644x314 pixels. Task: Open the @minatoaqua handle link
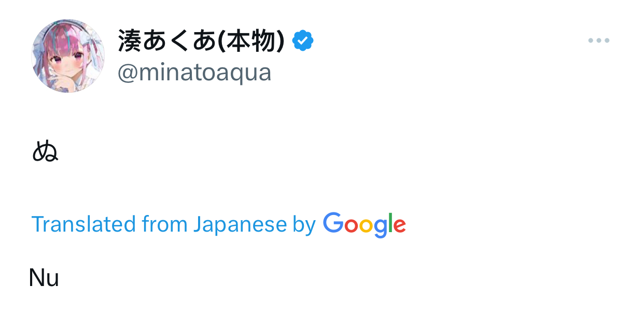(194, 73)
